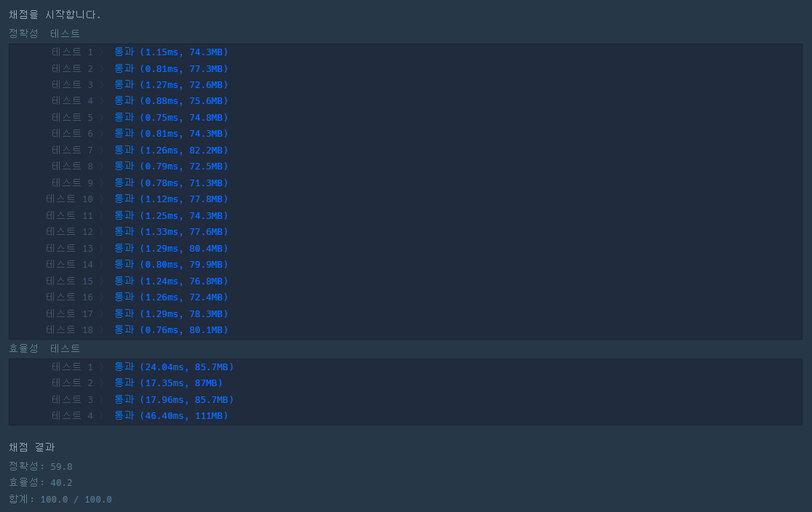Select the 효율성 section header
The image size is (812, 512).
(x=23, y=348)
